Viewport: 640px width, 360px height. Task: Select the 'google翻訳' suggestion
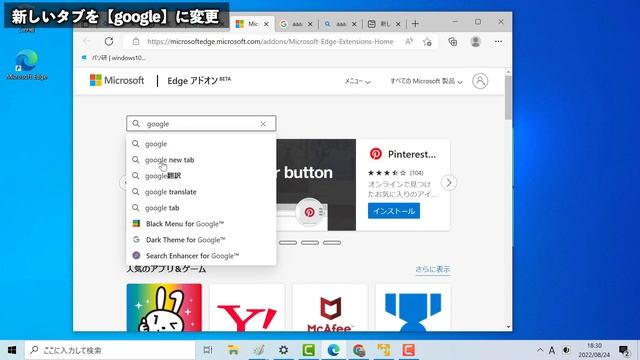[201, 176]
